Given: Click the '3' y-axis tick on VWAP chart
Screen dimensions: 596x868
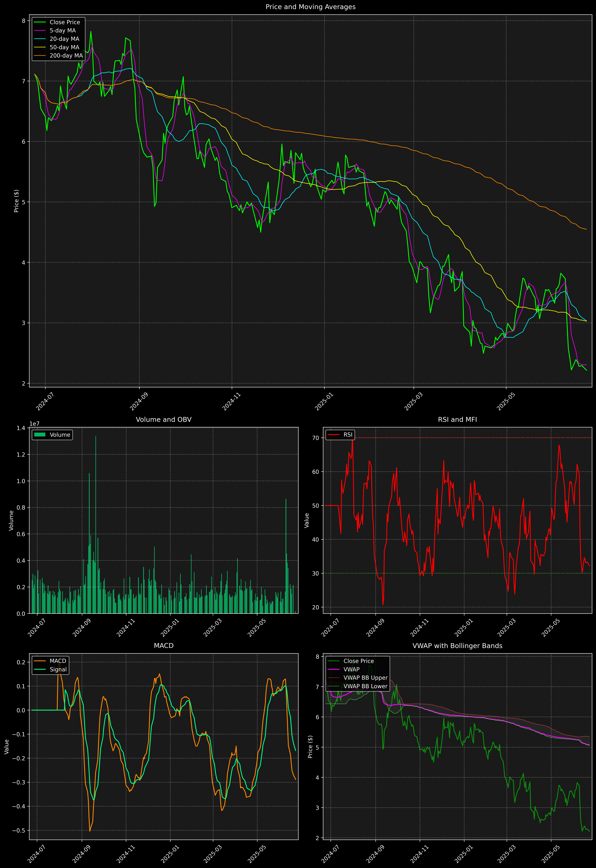Looking at the screenshot, I should 317,808.
